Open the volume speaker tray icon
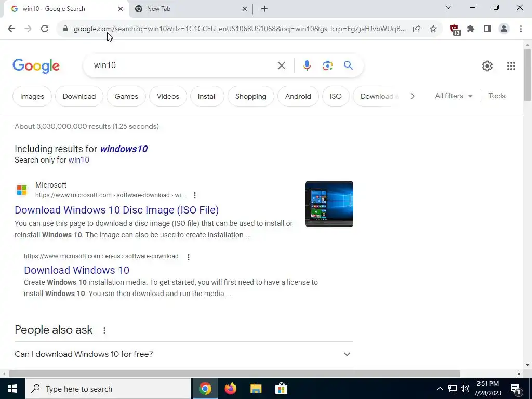The height and width of the screenshot is (399, 532). tap(465, 389)
